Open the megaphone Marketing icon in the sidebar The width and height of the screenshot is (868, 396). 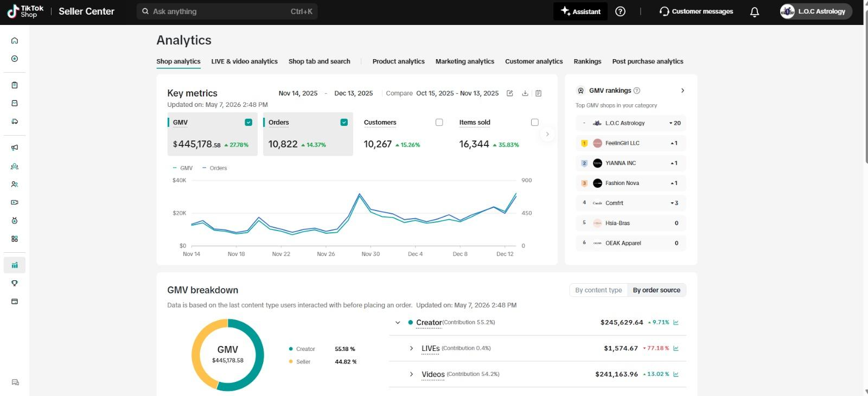[15, 148]
